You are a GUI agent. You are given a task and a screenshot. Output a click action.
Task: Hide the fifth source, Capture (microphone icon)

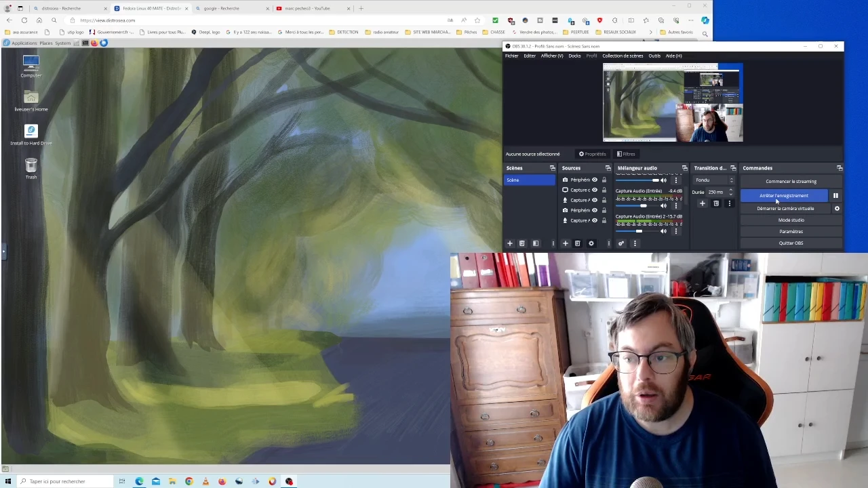595,220
